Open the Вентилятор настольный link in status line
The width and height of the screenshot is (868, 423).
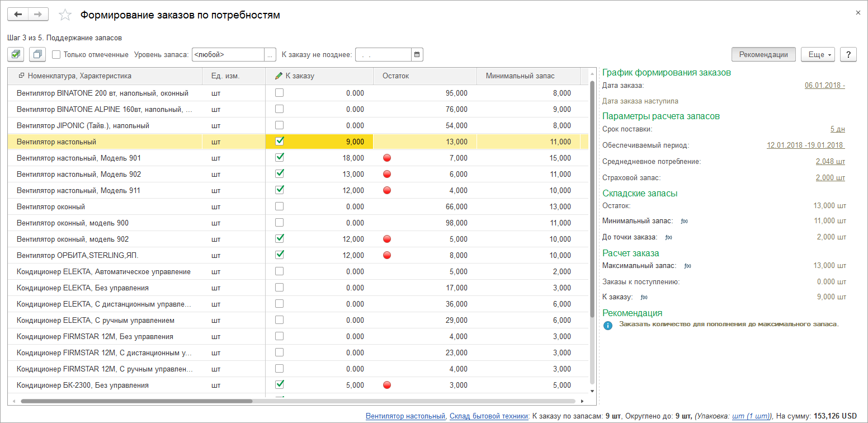405,416
